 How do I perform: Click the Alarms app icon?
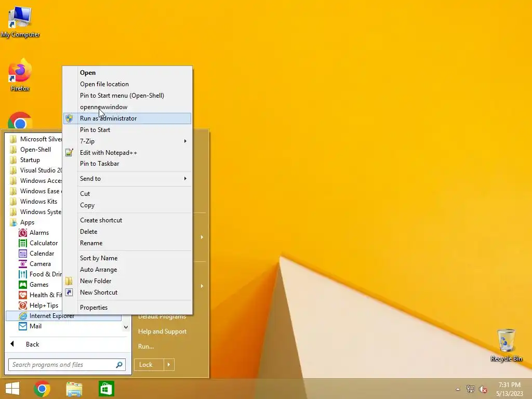coord(23,233)
